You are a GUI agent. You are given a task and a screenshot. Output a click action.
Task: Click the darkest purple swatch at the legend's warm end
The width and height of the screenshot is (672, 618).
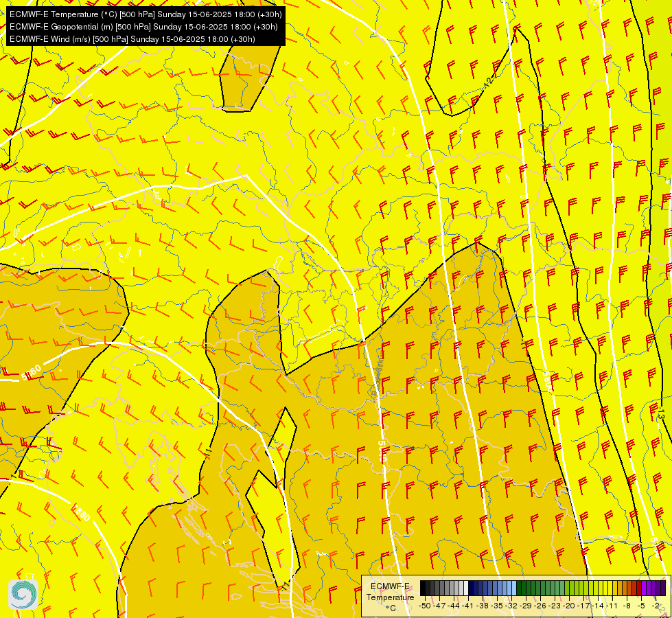[x=663, y=588]
